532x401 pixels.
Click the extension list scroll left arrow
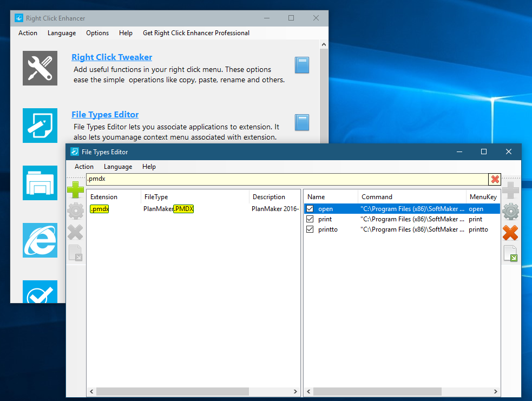(x=91, y=391)
